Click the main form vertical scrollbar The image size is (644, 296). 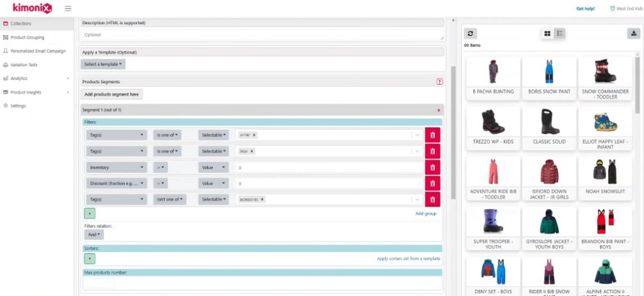click(x=453, y=133)
